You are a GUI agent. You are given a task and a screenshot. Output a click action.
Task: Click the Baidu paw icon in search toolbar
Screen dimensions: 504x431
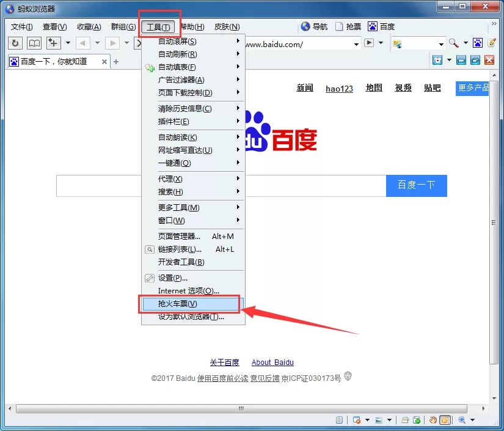point(477,43)
